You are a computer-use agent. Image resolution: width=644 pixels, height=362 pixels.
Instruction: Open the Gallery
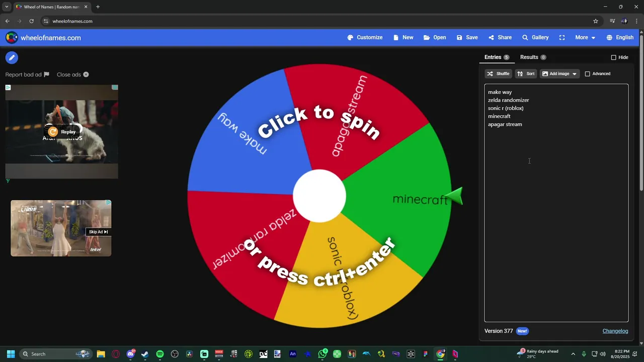pos(535,38)
